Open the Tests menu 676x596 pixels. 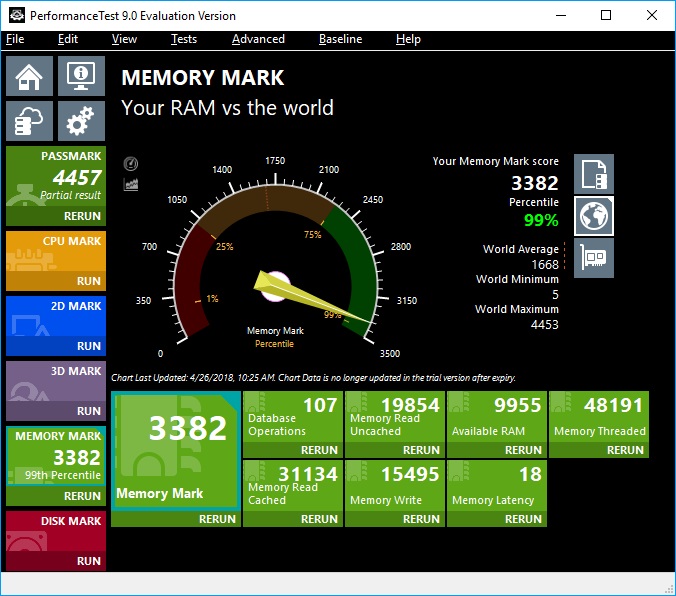click(184, 39)
